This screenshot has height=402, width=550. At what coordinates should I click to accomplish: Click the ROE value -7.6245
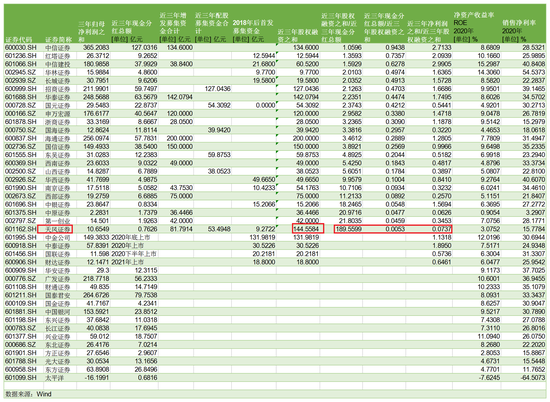pos(490,377)
